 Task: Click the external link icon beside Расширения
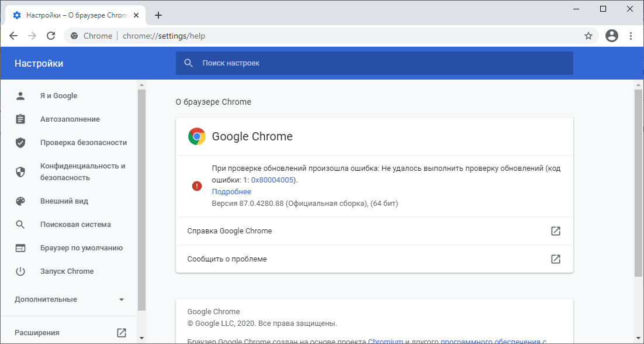coord(122,333)
